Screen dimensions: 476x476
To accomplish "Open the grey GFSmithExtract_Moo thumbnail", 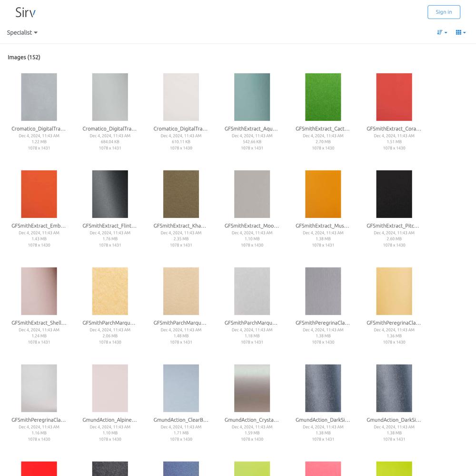I will coord(252,194).
